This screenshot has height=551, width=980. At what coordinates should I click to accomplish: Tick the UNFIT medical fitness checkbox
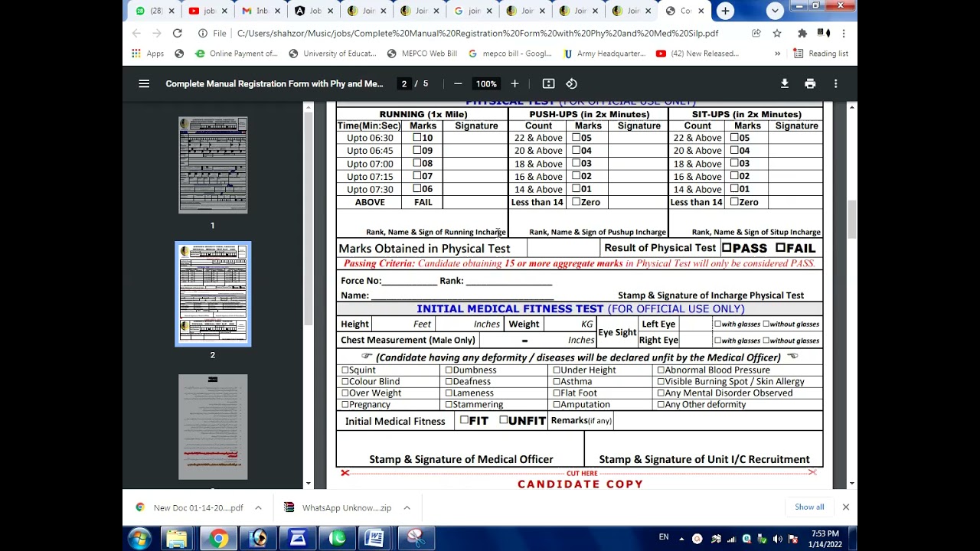[x=503, y=420]
